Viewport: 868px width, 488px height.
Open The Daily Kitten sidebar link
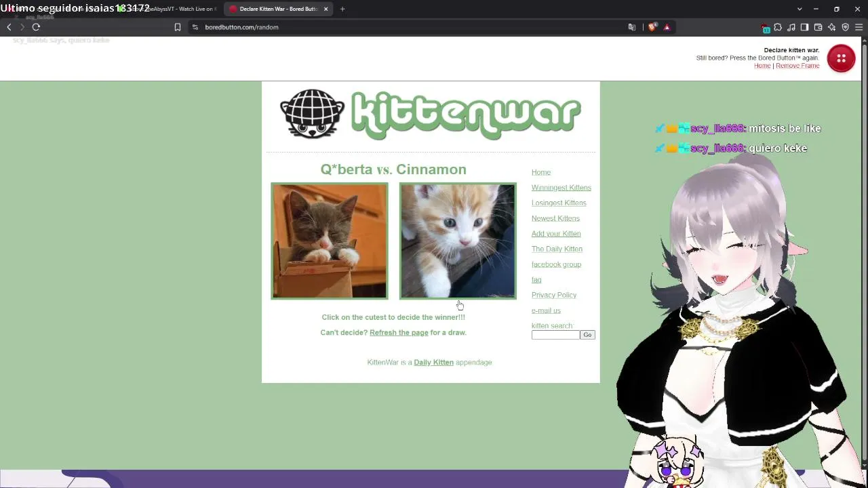click(x=557, y=249)
